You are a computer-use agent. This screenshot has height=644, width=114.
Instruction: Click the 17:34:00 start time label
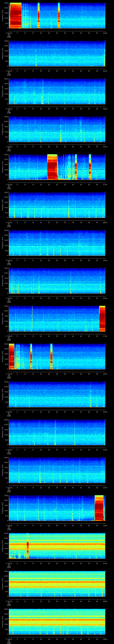9,487
